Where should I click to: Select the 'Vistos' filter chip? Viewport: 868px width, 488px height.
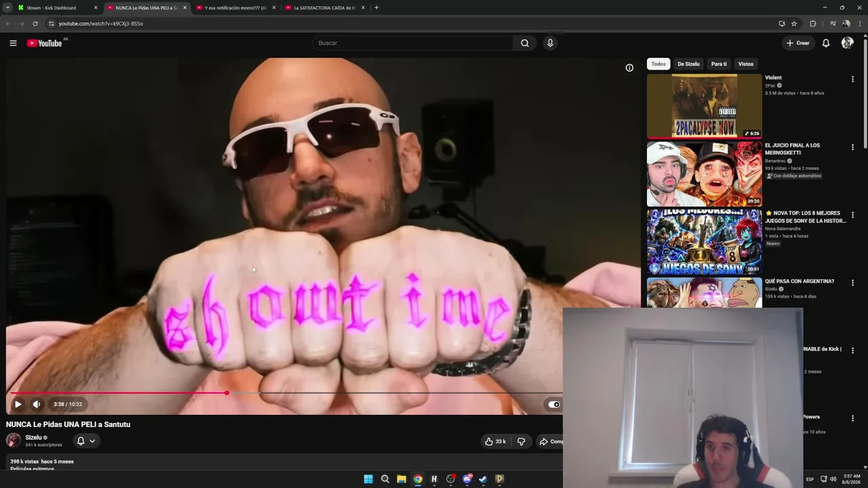click(746, 64)
